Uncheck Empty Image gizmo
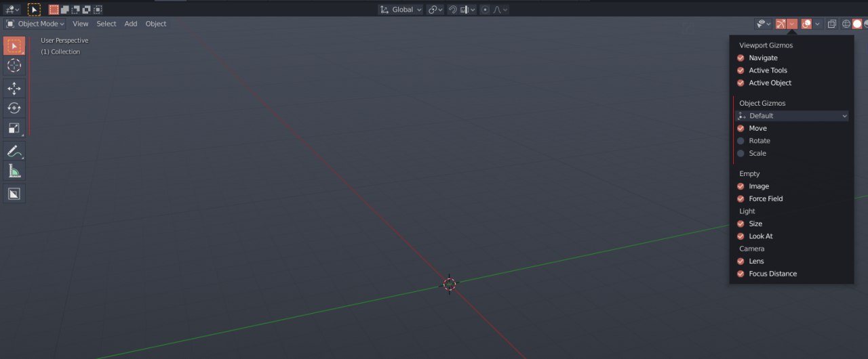Screen dimensions: 868x359 point(741,186)
